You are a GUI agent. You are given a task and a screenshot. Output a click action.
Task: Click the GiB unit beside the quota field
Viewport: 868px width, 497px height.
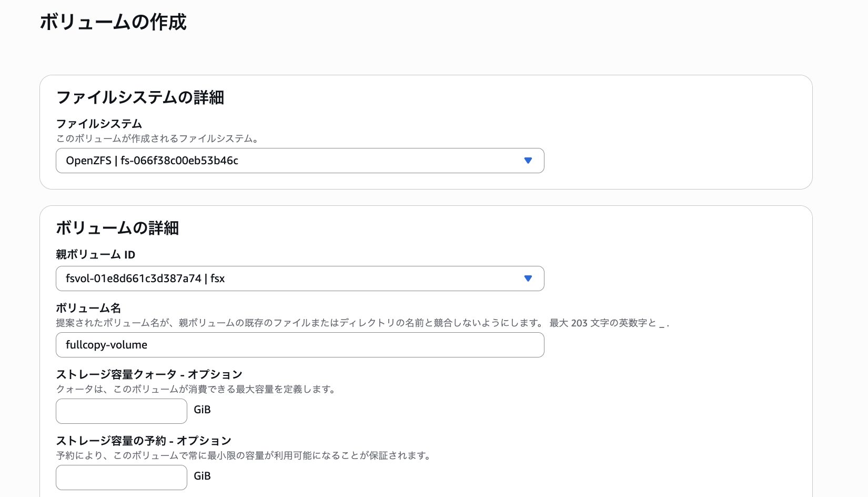click(x=202, y=410)
